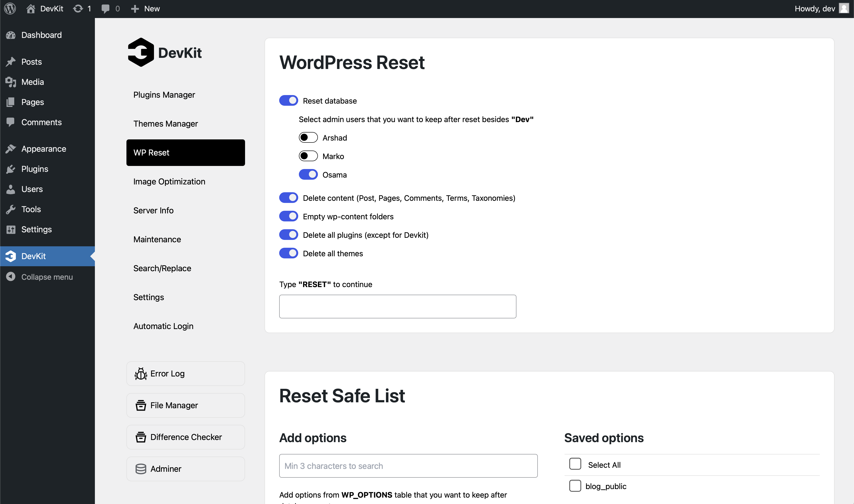Click the Appearance brush icon in sidebar

tap(11, 149)
